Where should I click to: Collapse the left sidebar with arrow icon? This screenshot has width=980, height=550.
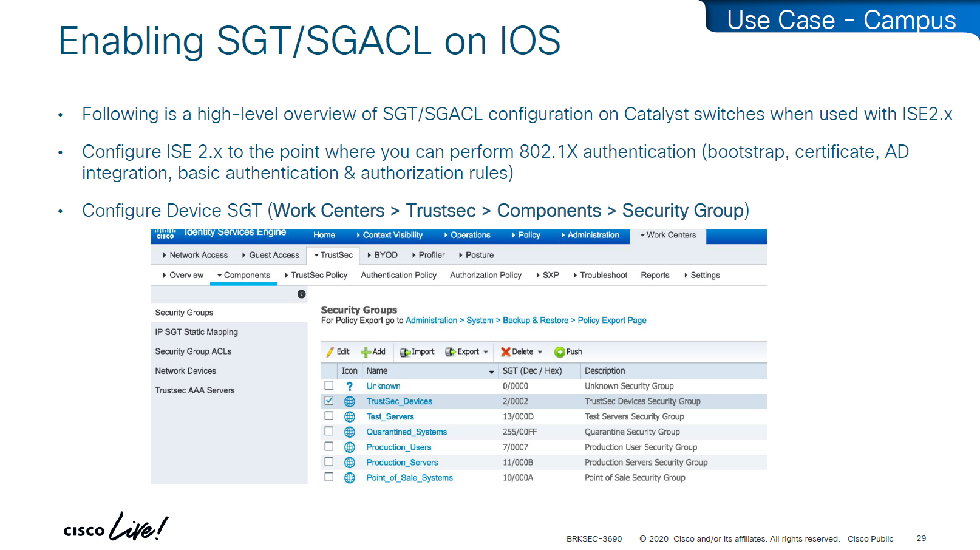tap(302, 294)
